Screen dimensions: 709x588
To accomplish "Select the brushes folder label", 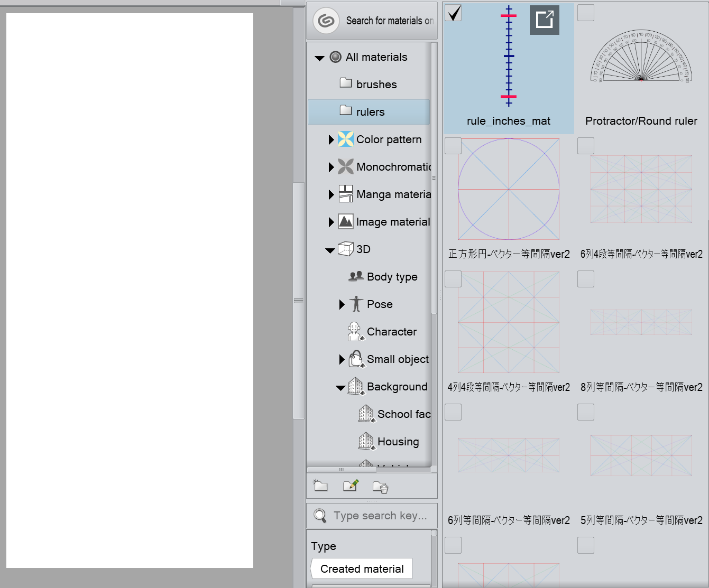I will click(376, 85).
